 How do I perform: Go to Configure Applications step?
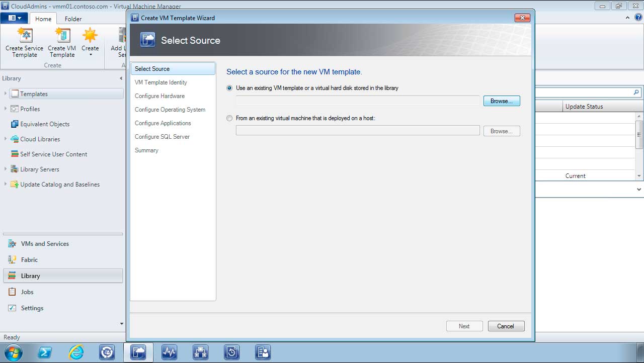tap(163, 123)
